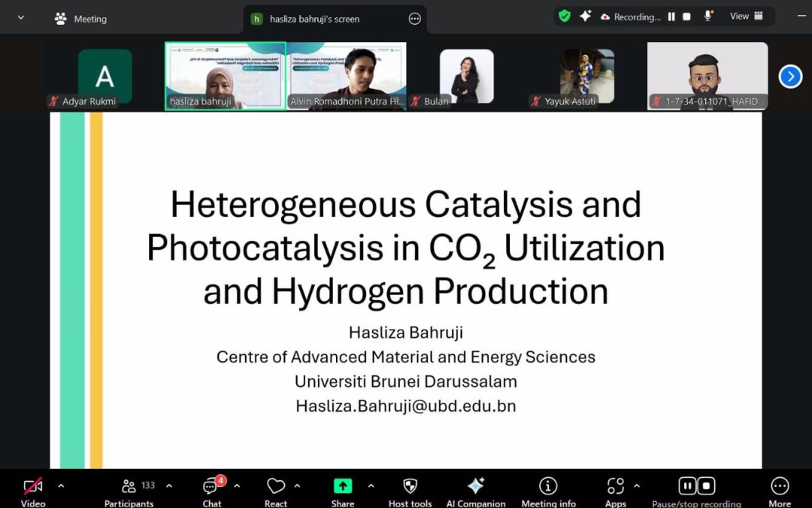Open the Chat panel

click(211, 486)
